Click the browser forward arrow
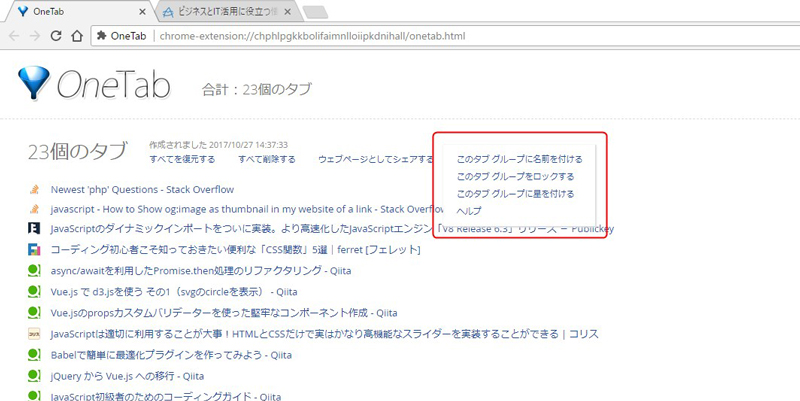Screen dimensions: 800x401 click(35, 36)
